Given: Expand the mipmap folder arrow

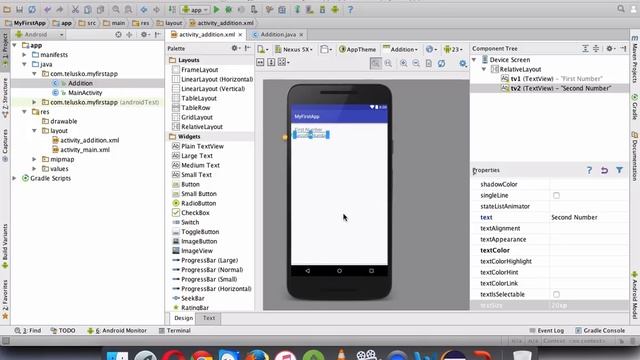Looking at the screenshot, I should click(x=35, y=159).
